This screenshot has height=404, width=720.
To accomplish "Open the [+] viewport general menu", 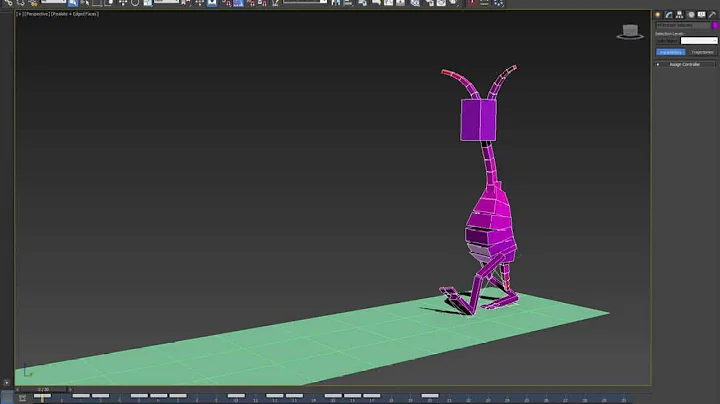I will pyautogui.click(x=20, y=14).
